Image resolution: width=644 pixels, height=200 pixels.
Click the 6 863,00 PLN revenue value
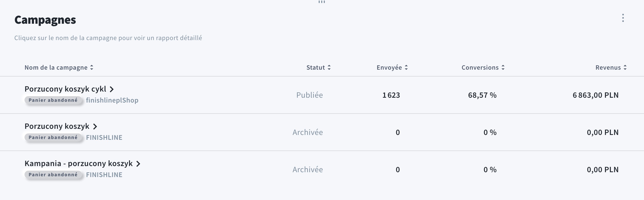click(x=595, y=95)
